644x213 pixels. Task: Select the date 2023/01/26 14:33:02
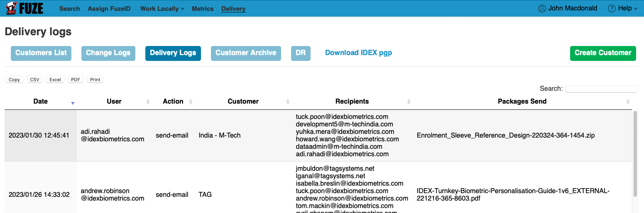39,194
